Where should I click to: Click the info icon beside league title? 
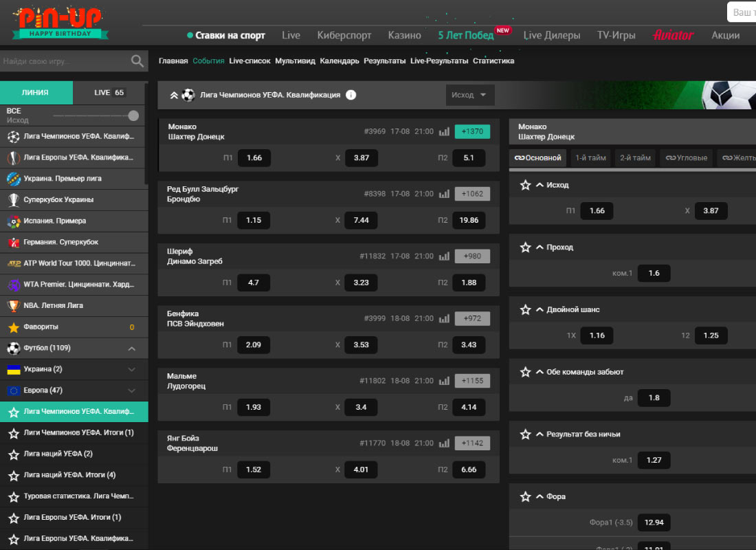tap(351, 95)
